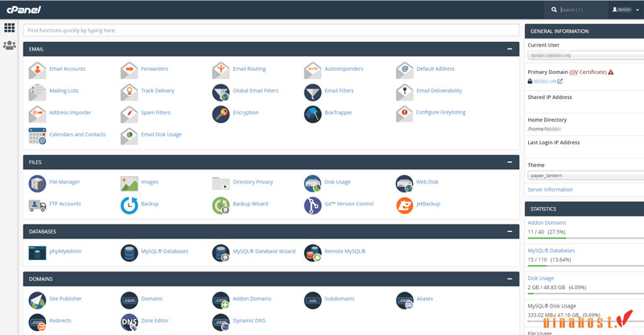This screenshot has height=335, width=644.
Task: Open the Email Accounts icon
Action: tap(37, 69)
